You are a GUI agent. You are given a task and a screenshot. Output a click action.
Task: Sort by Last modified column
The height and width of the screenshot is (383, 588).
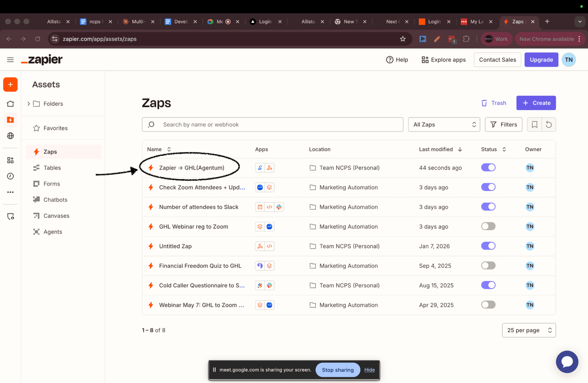[x=440, y=150]
